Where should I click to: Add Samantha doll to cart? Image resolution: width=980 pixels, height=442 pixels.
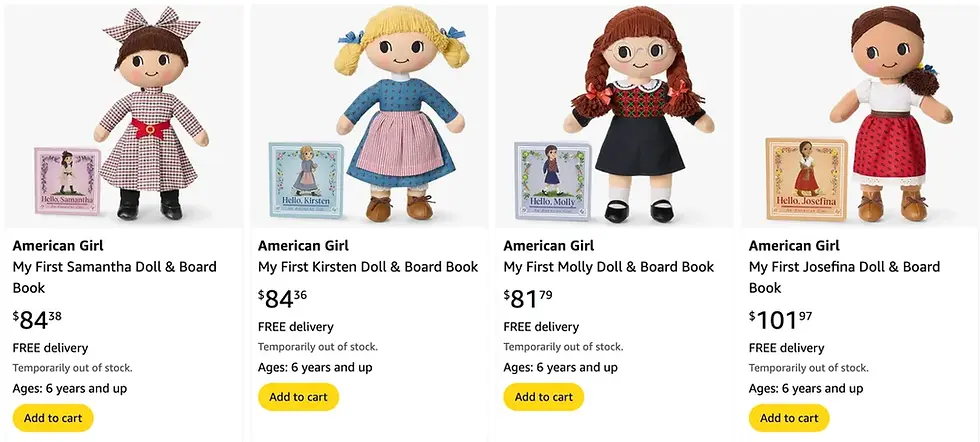[53, 418]
